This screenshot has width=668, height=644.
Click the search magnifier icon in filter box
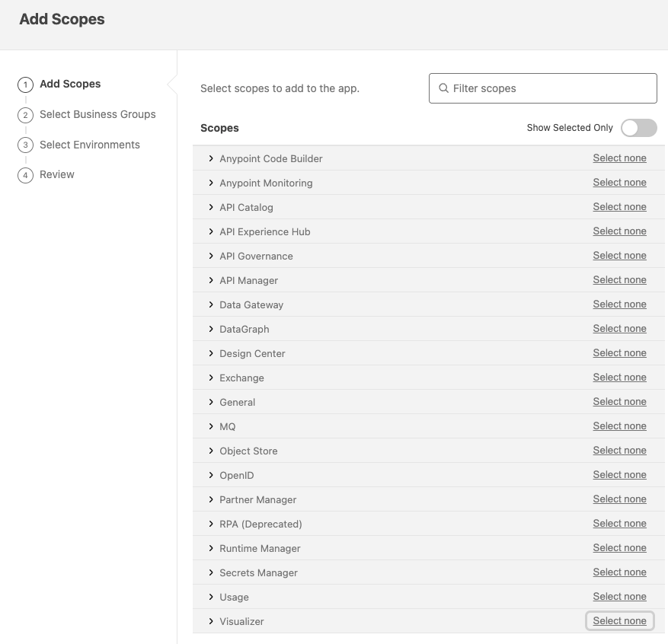[443, 88]
